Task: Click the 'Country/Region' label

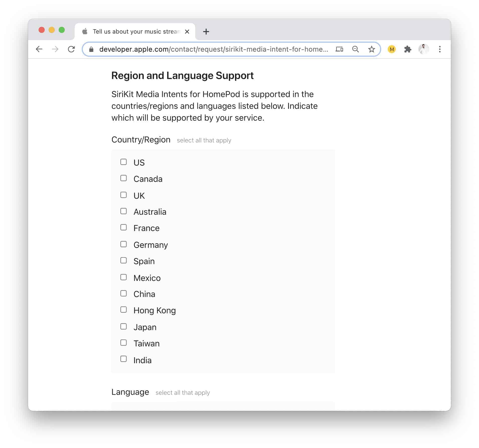Action: 141,140
